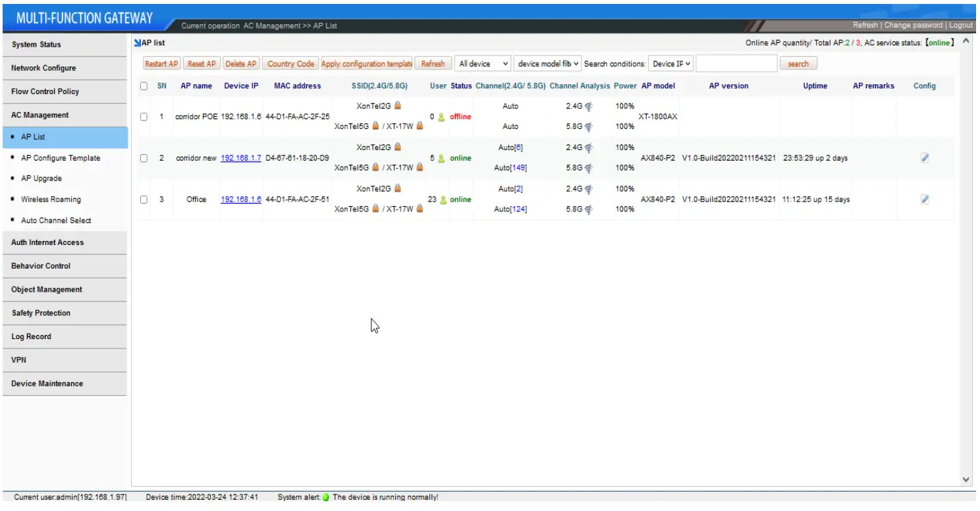This screenshot has width=980, height=511.
Task: Click channel 149 link for corridor new
Action: tap(518, 168)
